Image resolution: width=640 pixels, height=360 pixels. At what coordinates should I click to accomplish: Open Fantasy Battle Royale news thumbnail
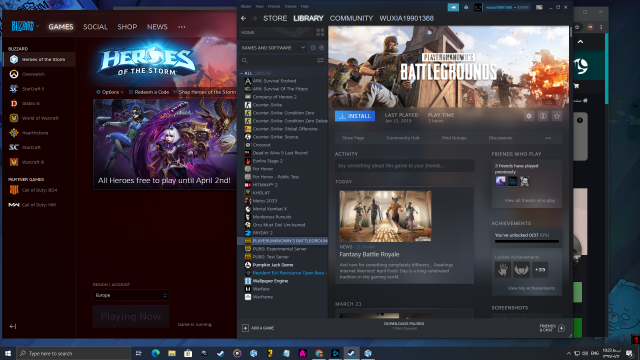[x=385, y=216]
